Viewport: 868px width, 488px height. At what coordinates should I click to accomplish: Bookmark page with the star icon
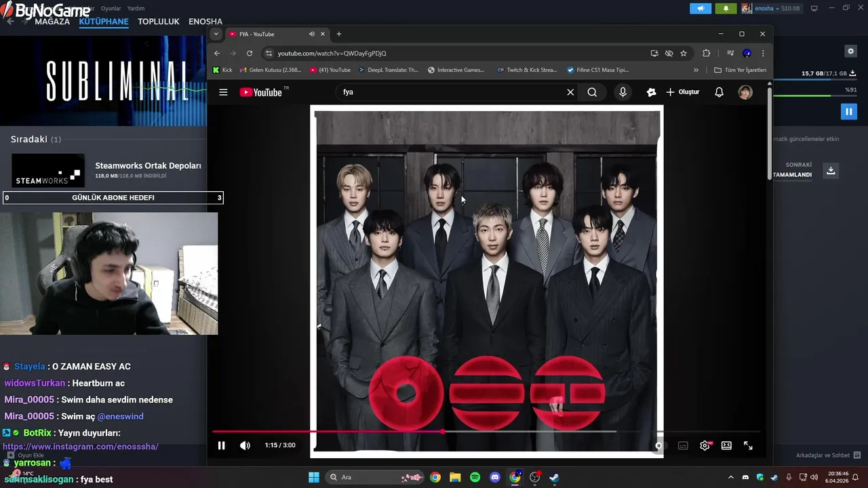[x=684, y=53]
